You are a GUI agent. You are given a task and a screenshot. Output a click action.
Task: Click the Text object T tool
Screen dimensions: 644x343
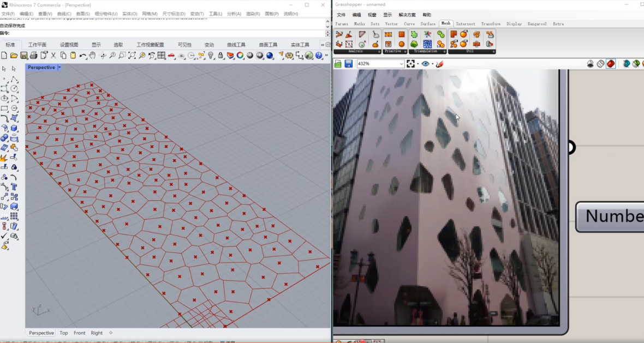(x=14, y=186)
